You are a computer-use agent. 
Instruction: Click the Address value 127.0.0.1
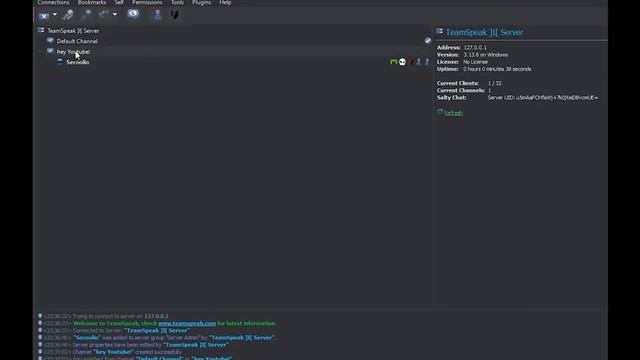click(x=475, y=48)
